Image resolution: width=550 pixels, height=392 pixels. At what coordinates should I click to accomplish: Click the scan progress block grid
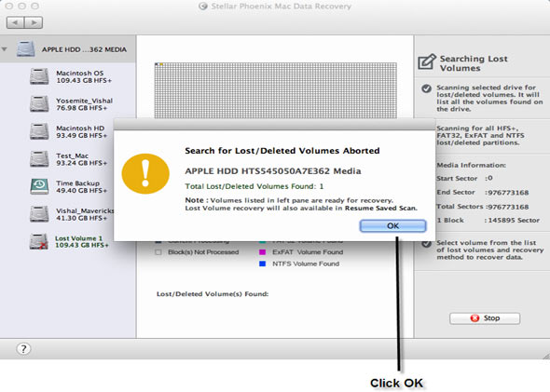click(x=276, y=90)
